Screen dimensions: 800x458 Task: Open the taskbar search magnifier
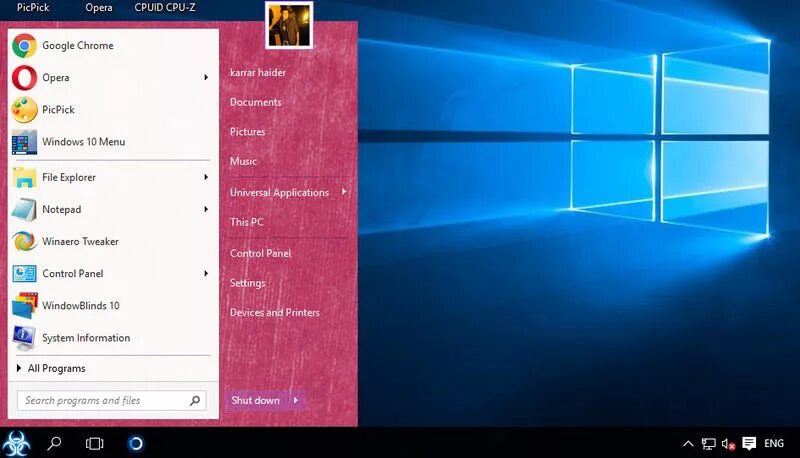click(x=54, y=443)
